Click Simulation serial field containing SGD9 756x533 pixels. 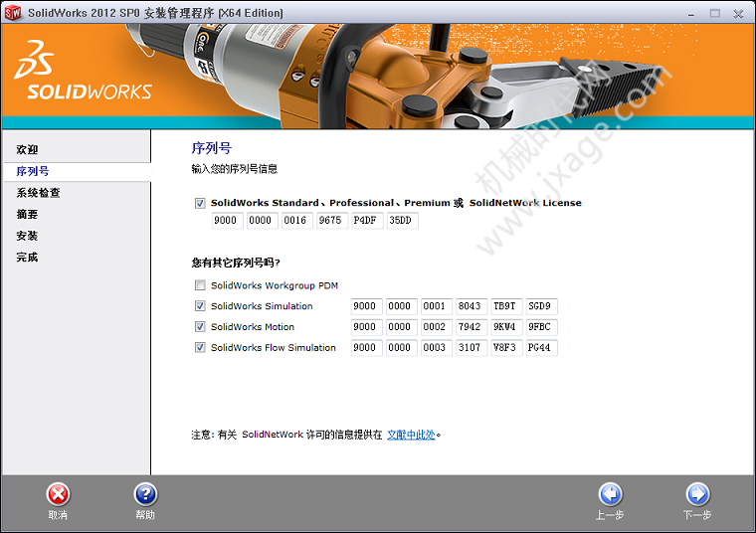tap(542, 306)
